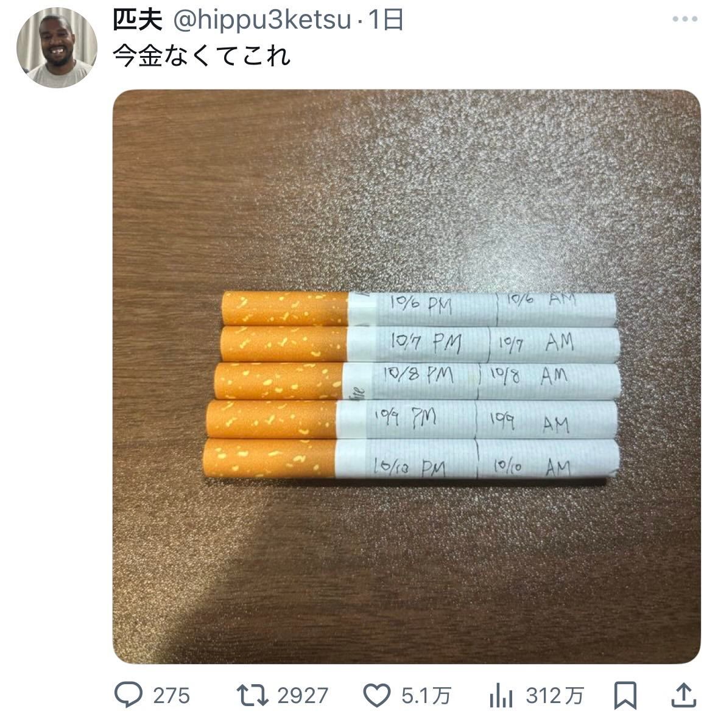Click the 312万 views count

pos(555,696)
